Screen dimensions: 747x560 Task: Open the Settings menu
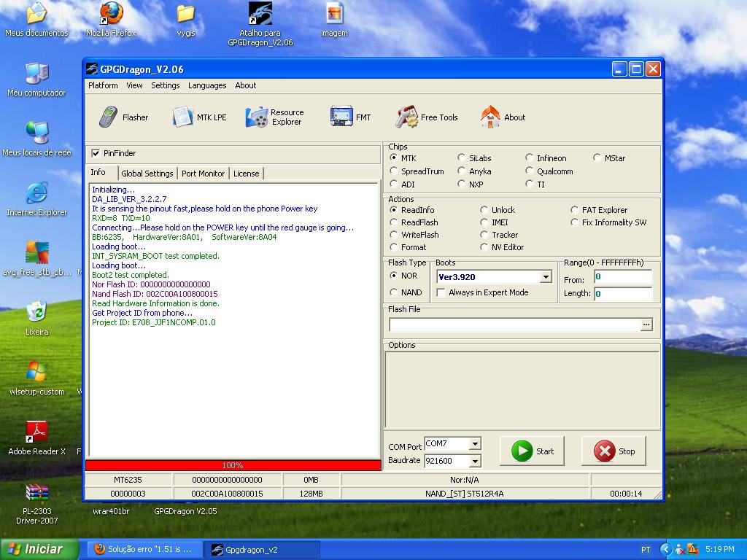(x=166, y=85)
